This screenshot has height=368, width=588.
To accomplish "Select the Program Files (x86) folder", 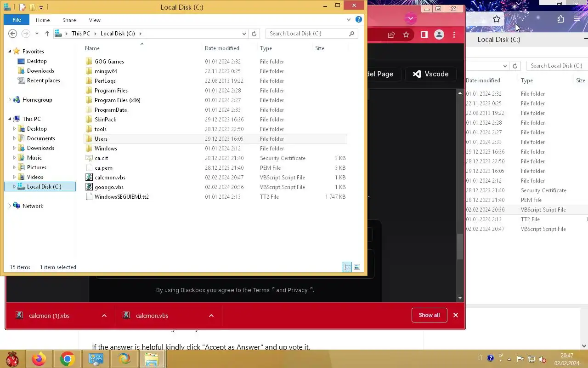I will pyautogui.click(x=117, y=100).
